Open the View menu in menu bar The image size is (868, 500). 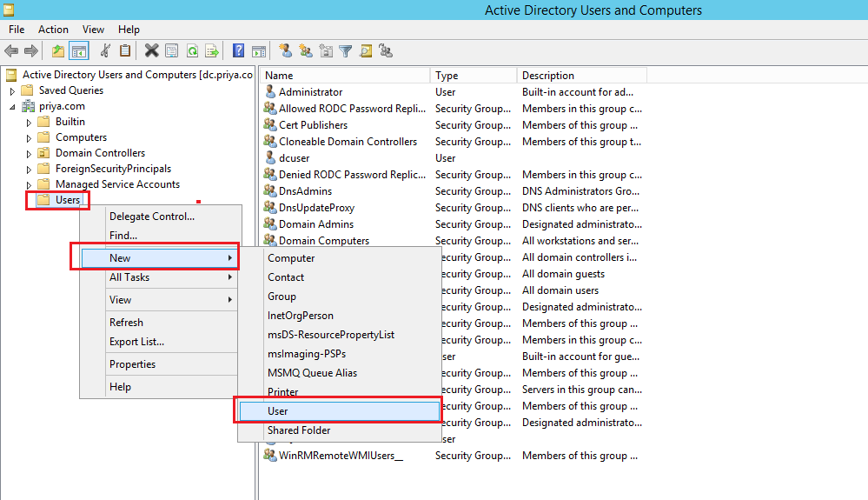click(x=93, y=30)
